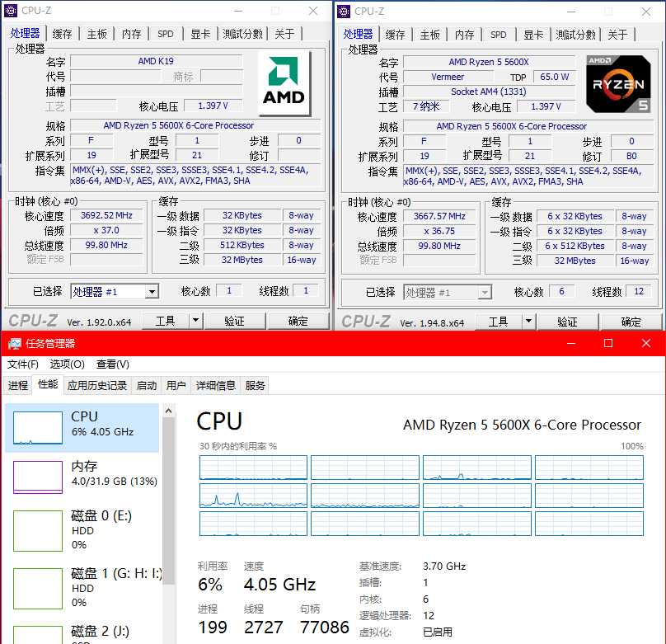Click the Task Manager icon in the red title bar
666x644 pixels.
tap(15, 344)
